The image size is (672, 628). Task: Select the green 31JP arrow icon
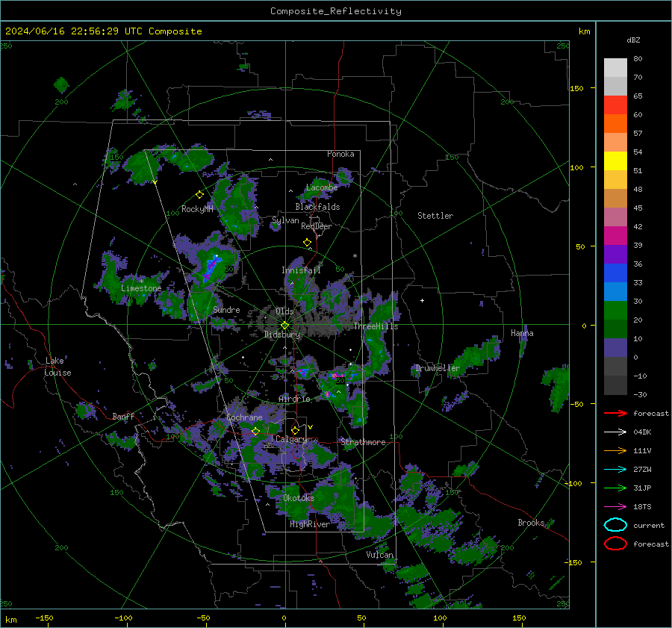point(615,488)
